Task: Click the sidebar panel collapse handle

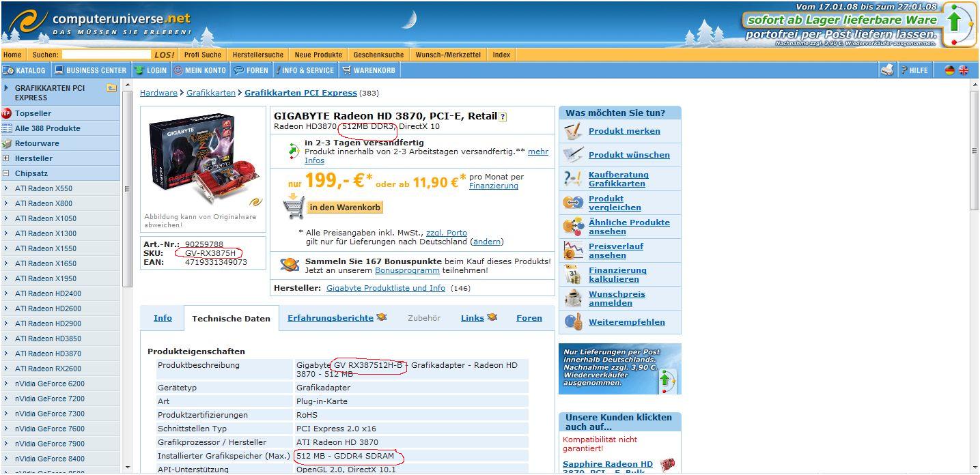Action: 126,189
